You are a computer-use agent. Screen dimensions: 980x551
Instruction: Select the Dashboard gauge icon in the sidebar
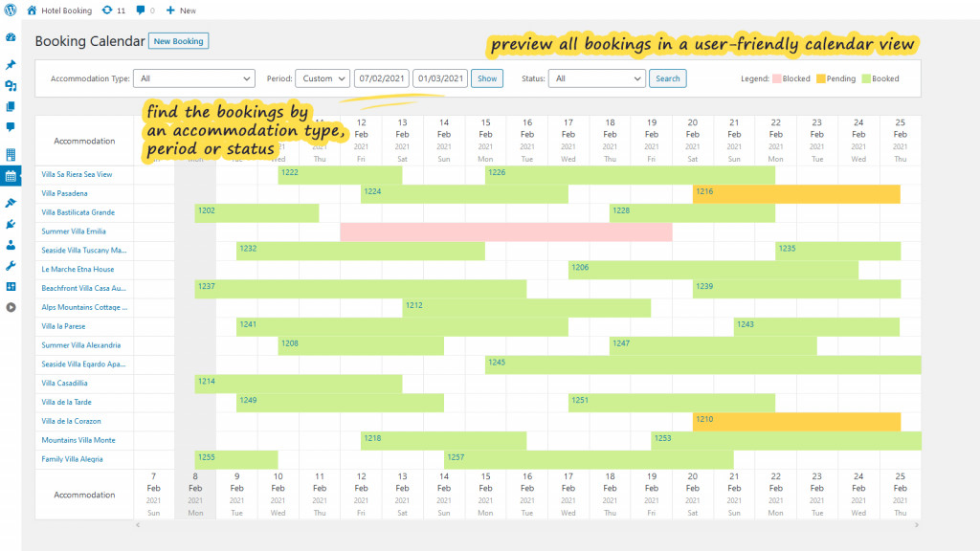(x=11, y=35)
